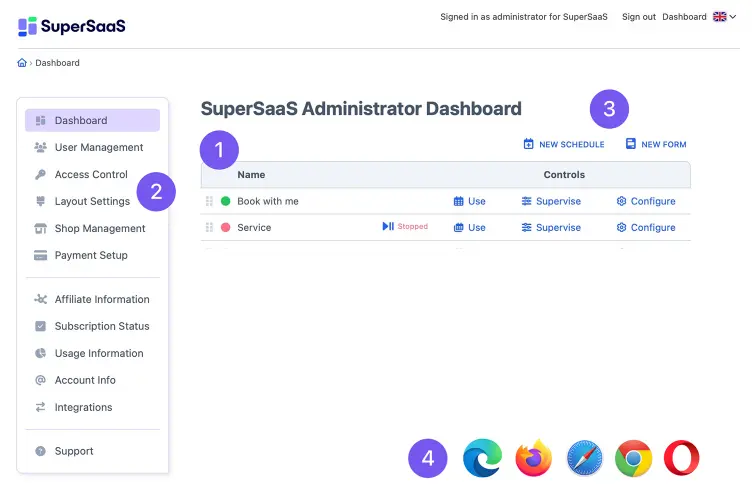Click the Access Control key icon
Screen dimensions: 752x492
click(x=40, y=175)
